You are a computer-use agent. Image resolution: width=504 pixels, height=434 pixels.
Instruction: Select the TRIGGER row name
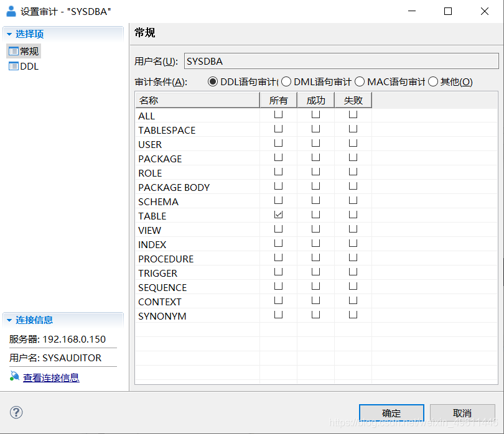click(x=157, y=273)
